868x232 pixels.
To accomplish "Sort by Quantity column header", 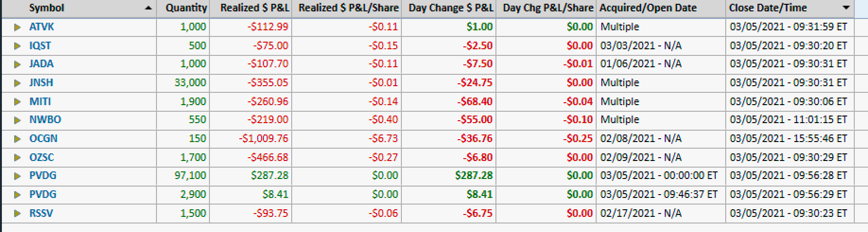I will pyautogui.click(x=186, y=8).
